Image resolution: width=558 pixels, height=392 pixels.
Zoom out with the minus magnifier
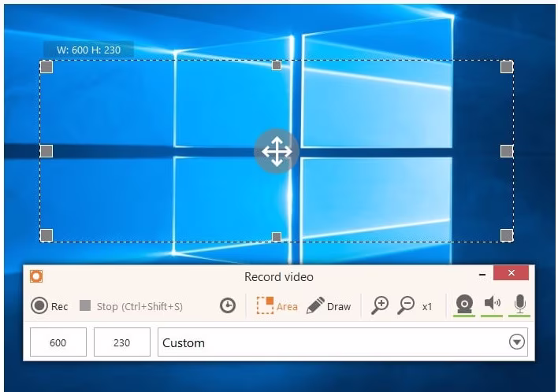(x=406, y=305)
